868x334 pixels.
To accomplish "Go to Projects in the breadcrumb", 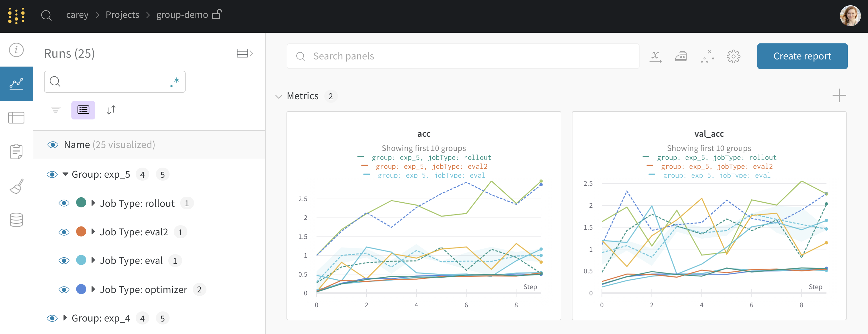I will coord(122,15).
